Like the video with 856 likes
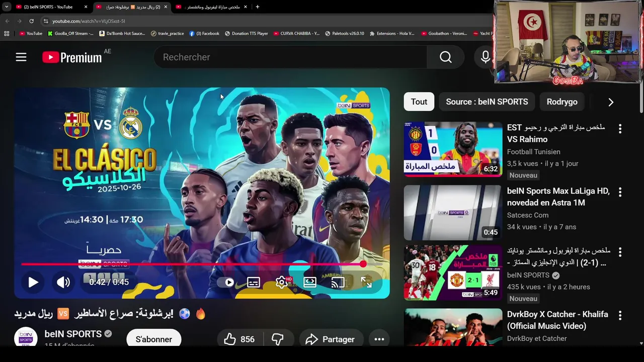The image size is (644, 362). (239, 339)
